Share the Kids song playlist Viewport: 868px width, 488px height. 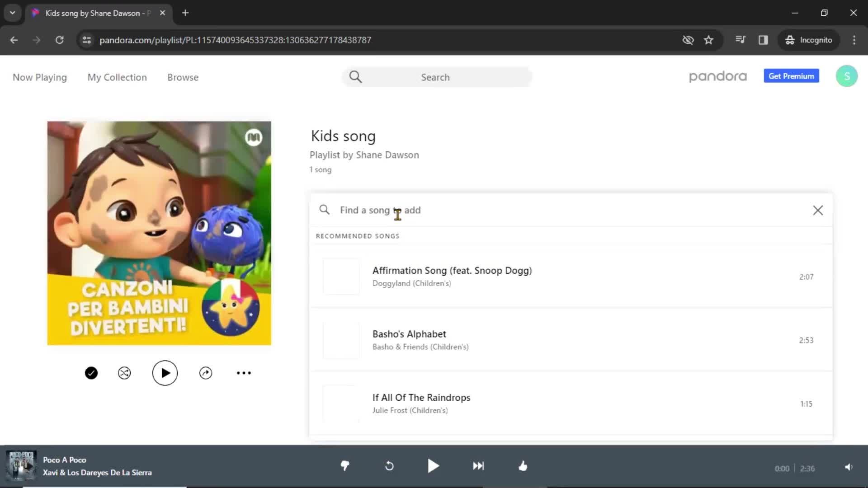click(206, 373)
